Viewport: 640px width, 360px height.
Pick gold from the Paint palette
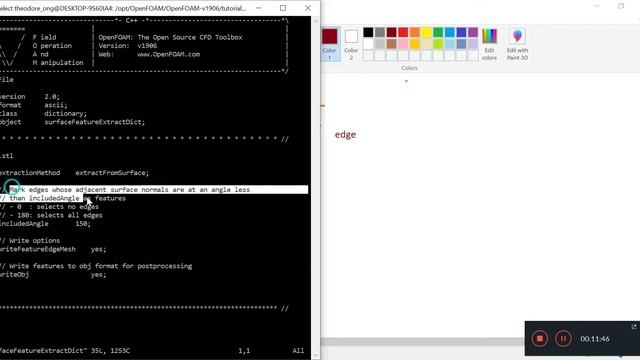415,44
